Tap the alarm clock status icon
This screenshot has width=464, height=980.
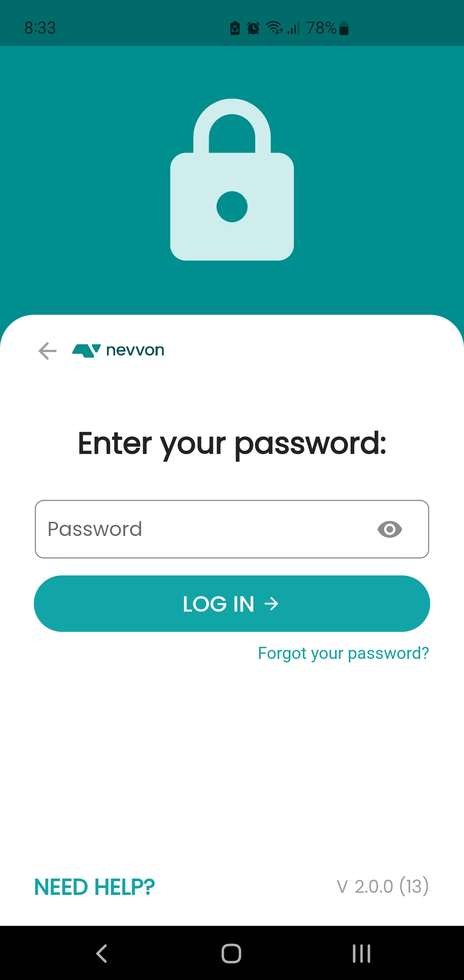click(x=253, y=28)
